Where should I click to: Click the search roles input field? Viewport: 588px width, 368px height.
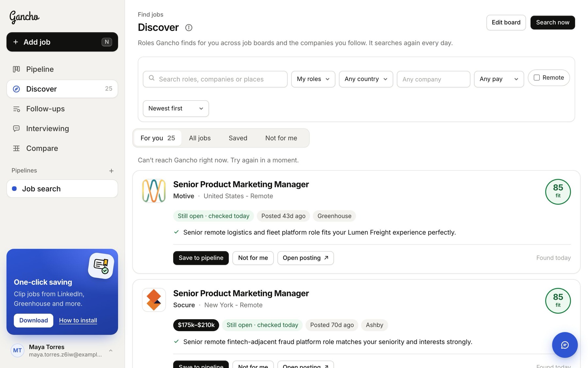point(215,79)
